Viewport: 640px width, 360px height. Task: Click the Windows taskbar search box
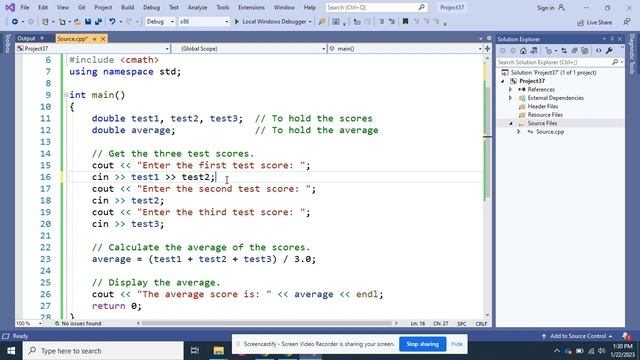click(x=103, y=351)
